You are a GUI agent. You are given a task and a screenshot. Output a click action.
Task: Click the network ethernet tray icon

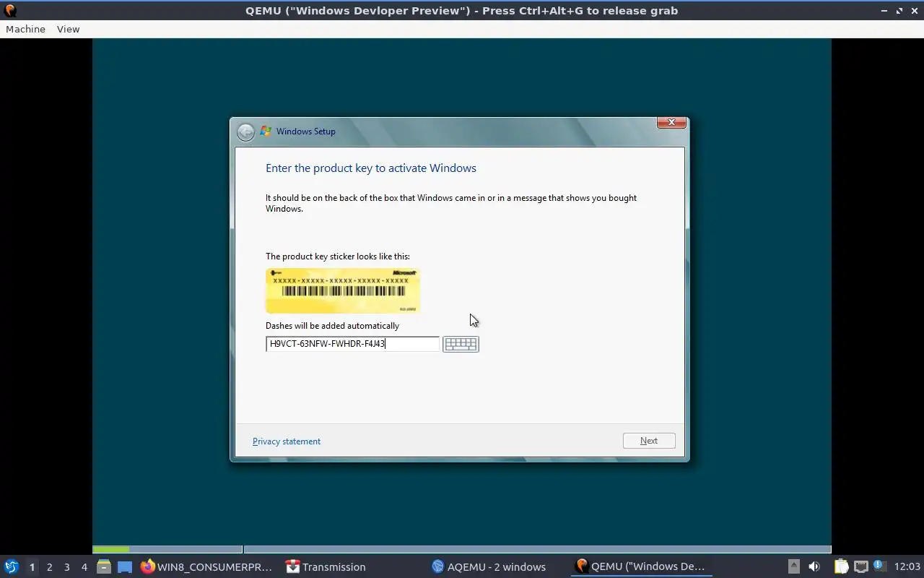860,566
